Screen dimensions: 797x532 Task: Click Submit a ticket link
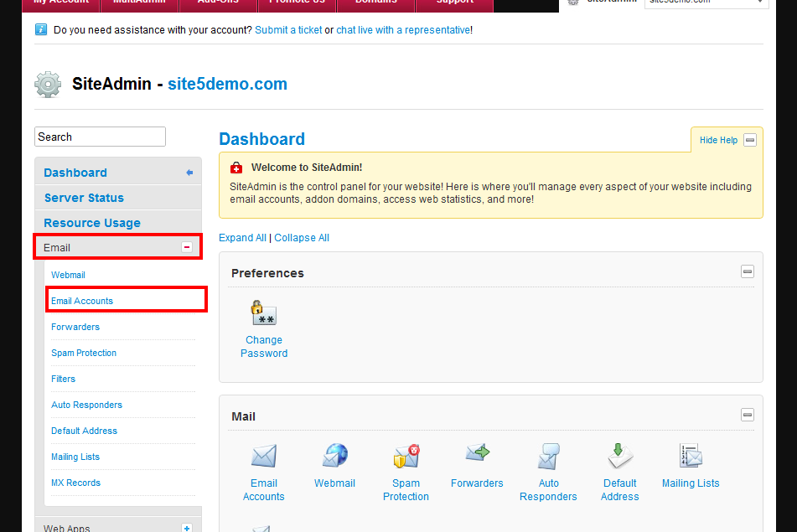tap(288, 30)
